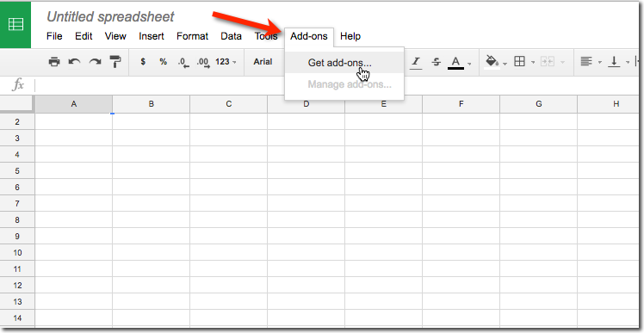Click the Redo arrow

pos(95,62)
